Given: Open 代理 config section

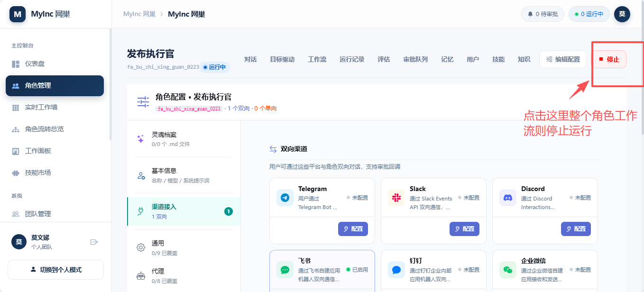Looking at the screenshot, I should 184,275.
